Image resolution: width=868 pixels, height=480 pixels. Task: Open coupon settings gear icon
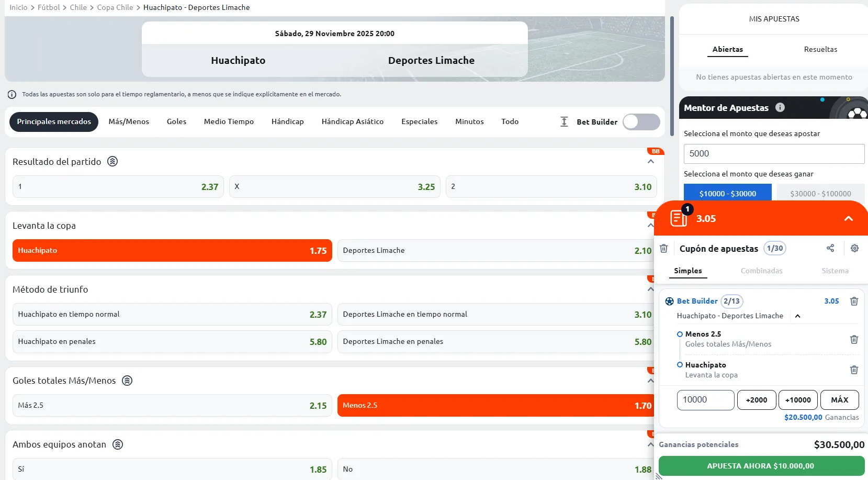pyautogui.click(x=854, y=248)
